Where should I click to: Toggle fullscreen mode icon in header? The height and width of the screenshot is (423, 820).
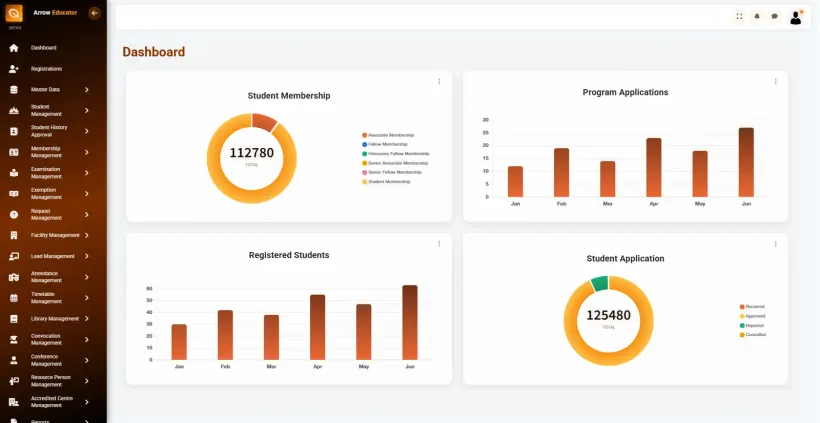pos(739,17)
